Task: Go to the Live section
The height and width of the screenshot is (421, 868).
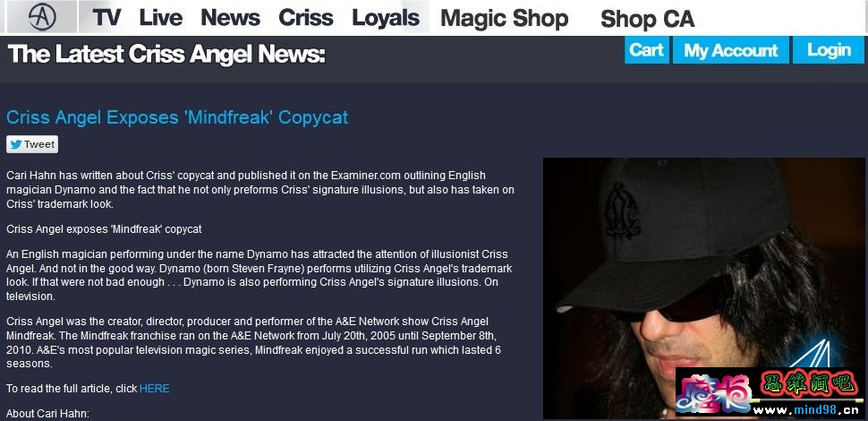Action: pyautogui.click(x=160, y=18)
